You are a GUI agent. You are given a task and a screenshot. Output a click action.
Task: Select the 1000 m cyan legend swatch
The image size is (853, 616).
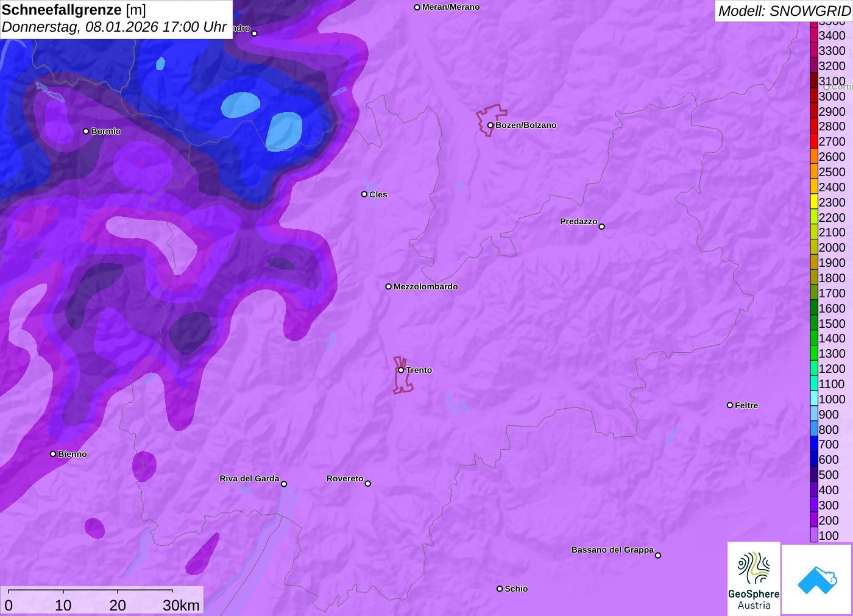click(814, 398)
